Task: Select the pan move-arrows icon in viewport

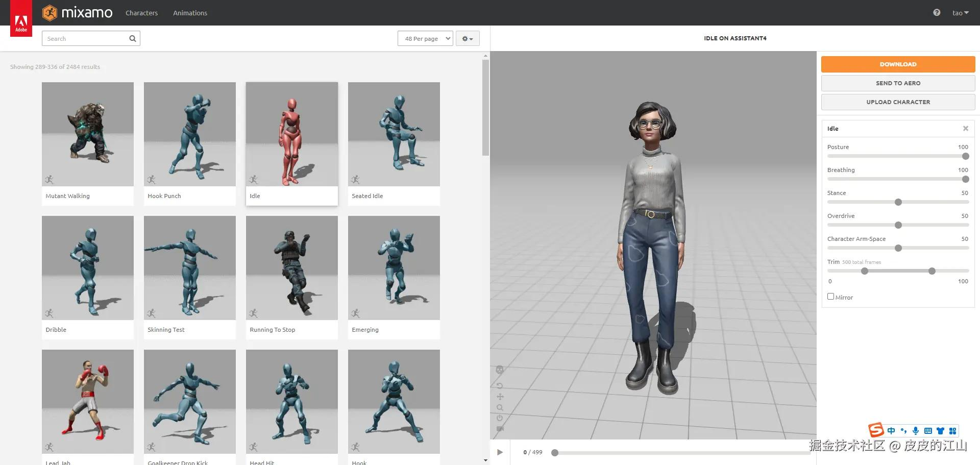Action: 500,397
